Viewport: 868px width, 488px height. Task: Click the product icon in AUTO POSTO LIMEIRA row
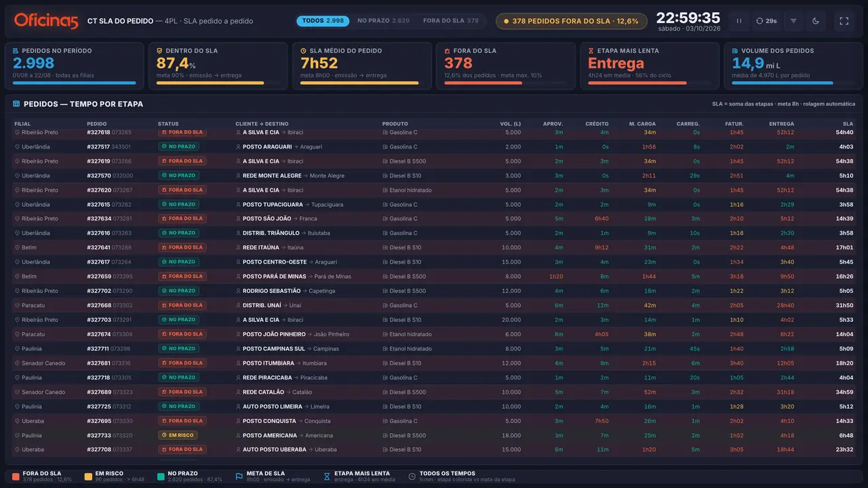coord(385,407)
